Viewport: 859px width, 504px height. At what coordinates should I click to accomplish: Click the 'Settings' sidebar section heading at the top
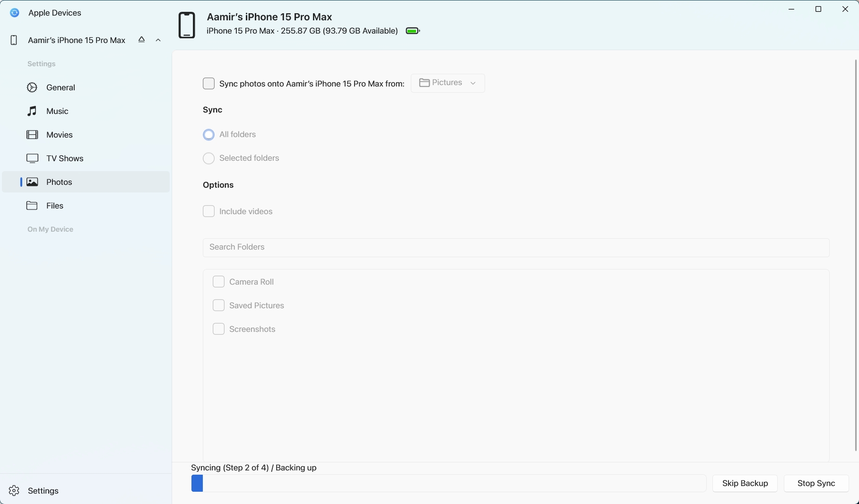42,64
